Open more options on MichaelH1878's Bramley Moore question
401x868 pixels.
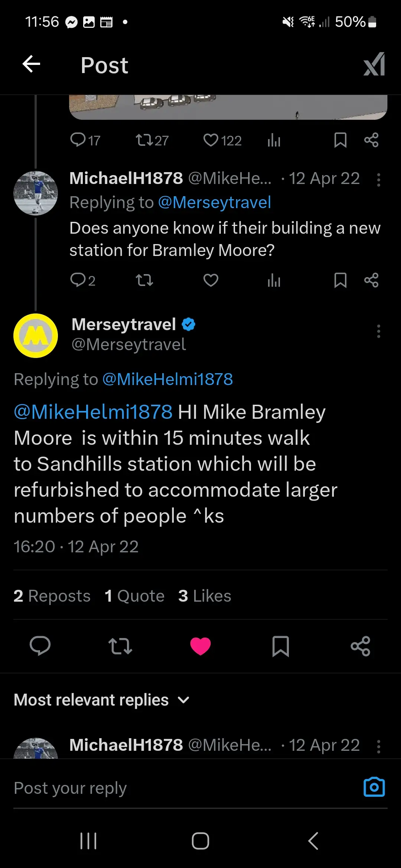pos(378,180)
